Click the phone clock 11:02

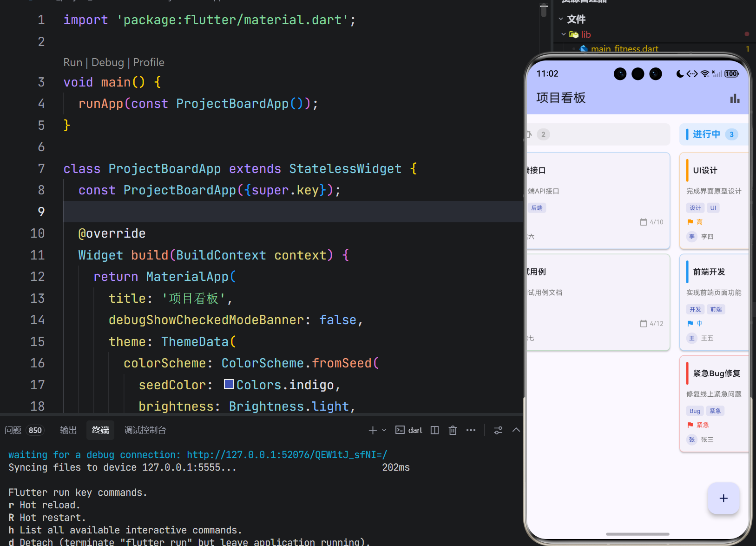[x=547, y=73]
